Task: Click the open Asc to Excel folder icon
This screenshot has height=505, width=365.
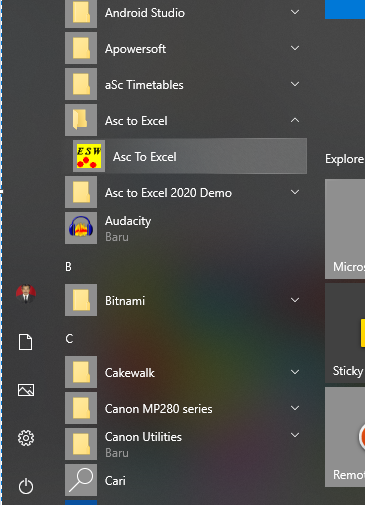Action: pos(81,120)
